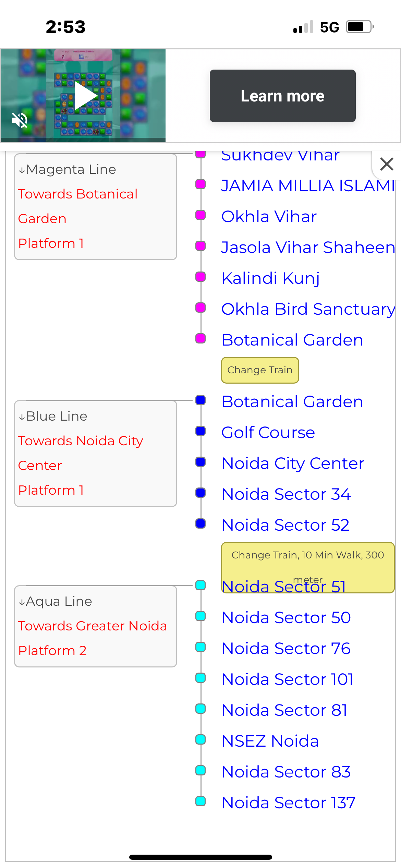401x868 pixels.
Task: Click the video ad progress bar
Action: (83, 140)
